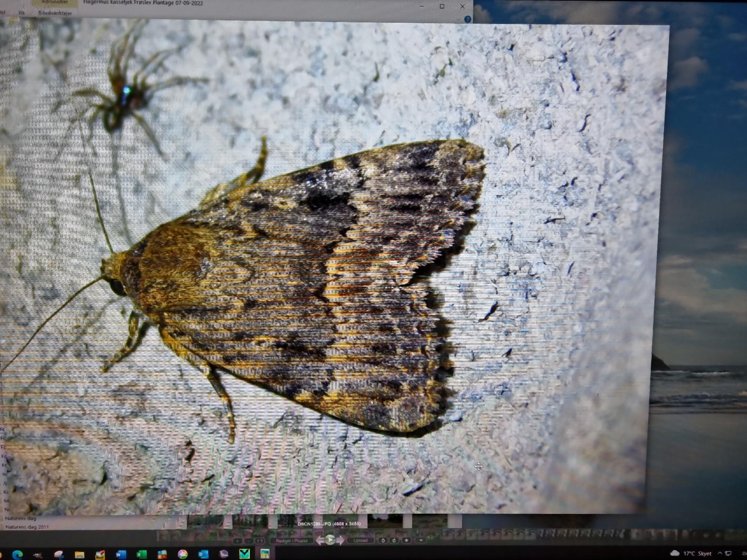Open Microsoft Word from the taskbar
Screen dimensions: 747x560
(x=121, y=554)
